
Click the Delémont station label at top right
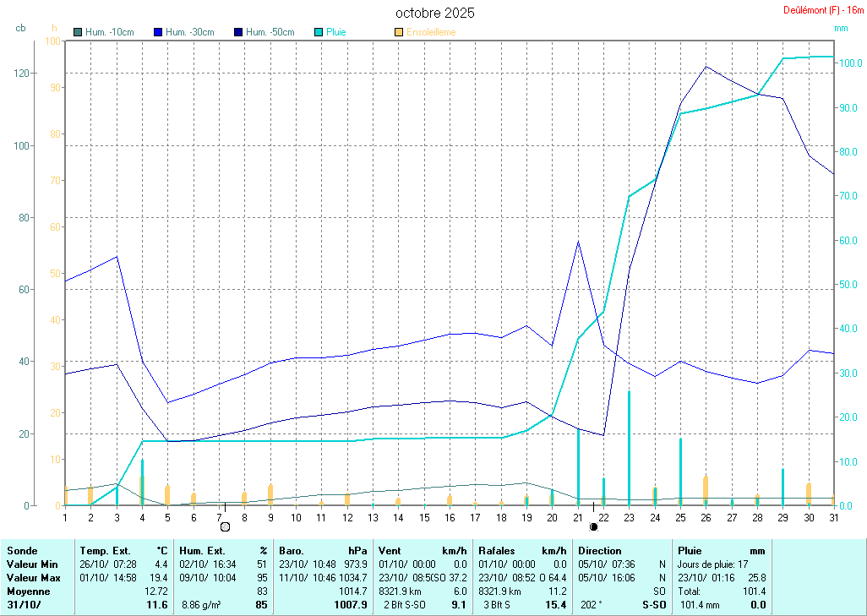817,10
